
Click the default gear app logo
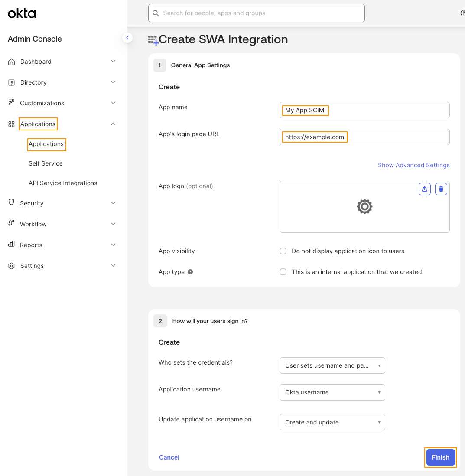(x=364, y=207)
